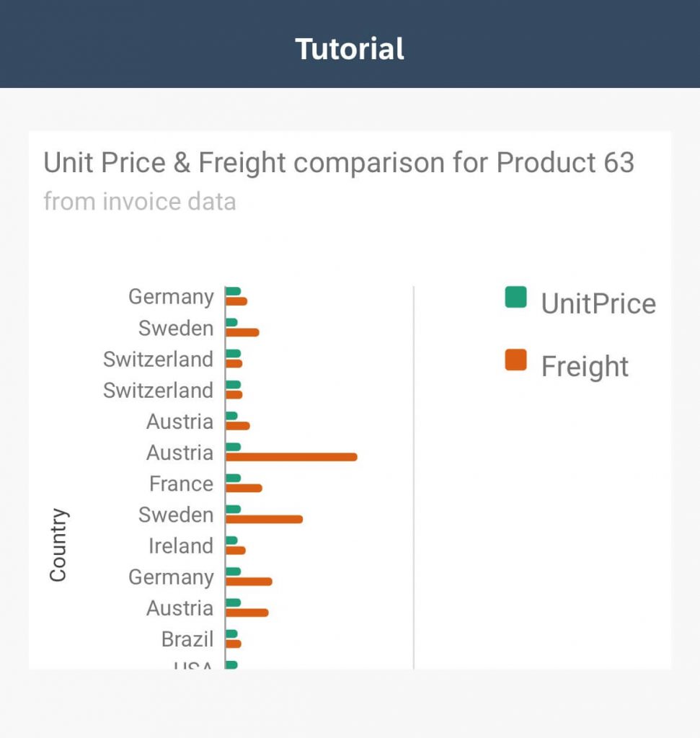This screenshot has width=700, height=738.
Task: Click the Country axis title
Action: pos(58,545)
